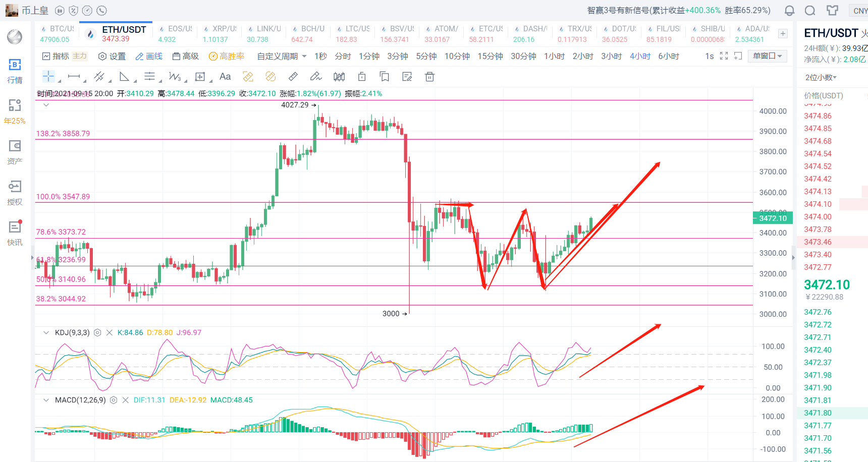Switch to the BTC/USDT tab
This screenshot has height=462, width=868.
57,34
